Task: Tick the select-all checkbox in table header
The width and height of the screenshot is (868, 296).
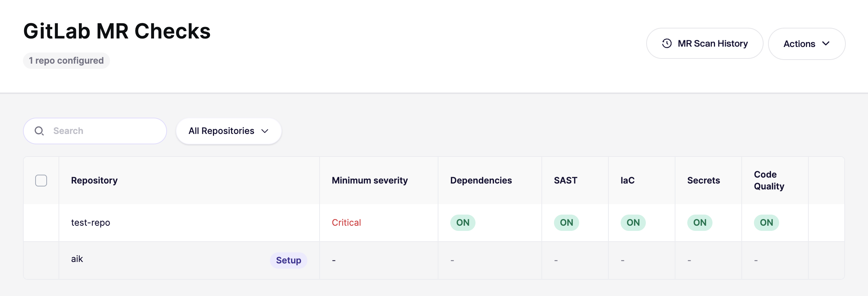Action: [41, 181]
